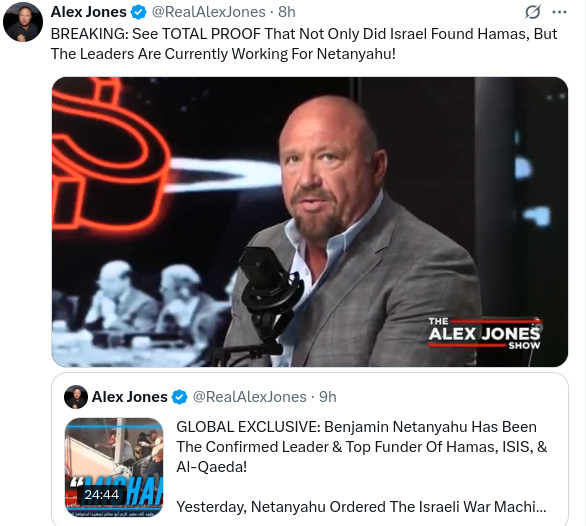Click the verified badge beside the top Alex Jones name

click(138, 12)
